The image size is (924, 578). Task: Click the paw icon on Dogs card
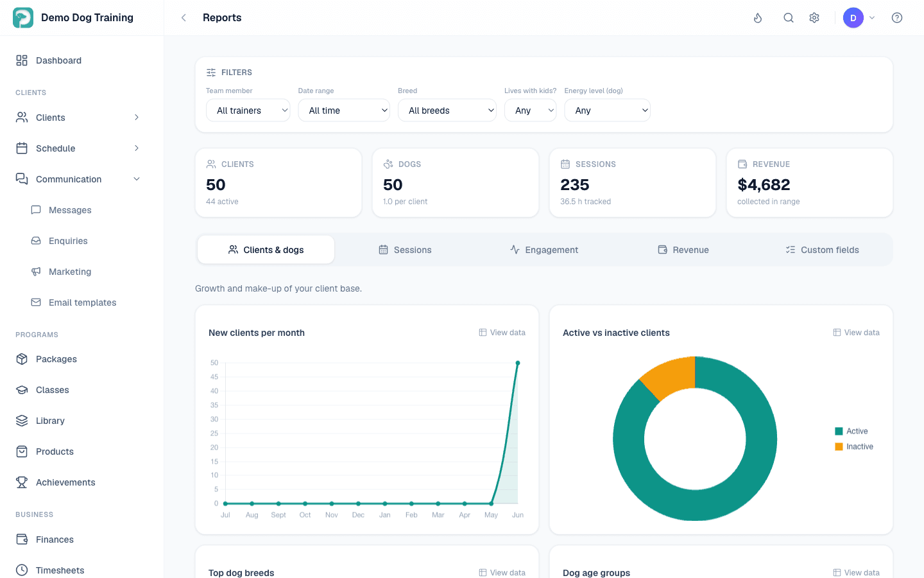(x=388, y=164)
